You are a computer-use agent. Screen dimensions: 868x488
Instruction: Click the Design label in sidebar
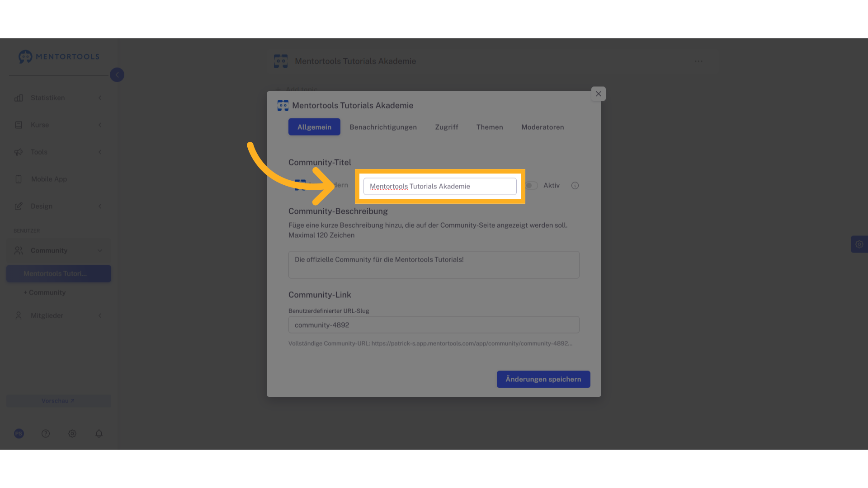42,206
